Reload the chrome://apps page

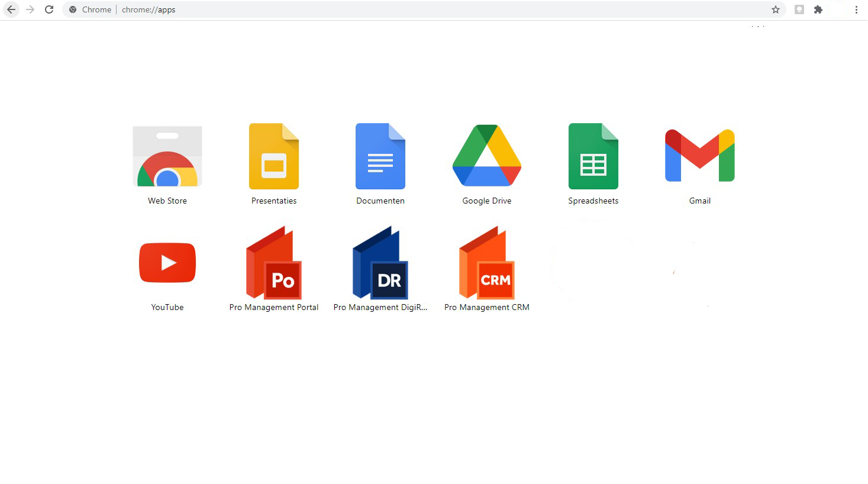(x=49, y=9)
